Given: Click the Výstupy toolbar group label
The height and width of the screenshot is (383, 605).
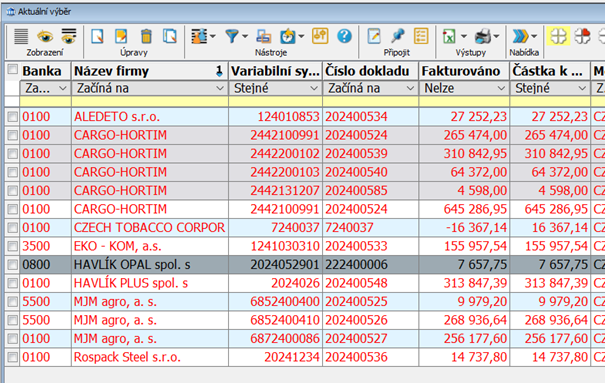Looking at the screenshot, I should (x=470, y=52).
